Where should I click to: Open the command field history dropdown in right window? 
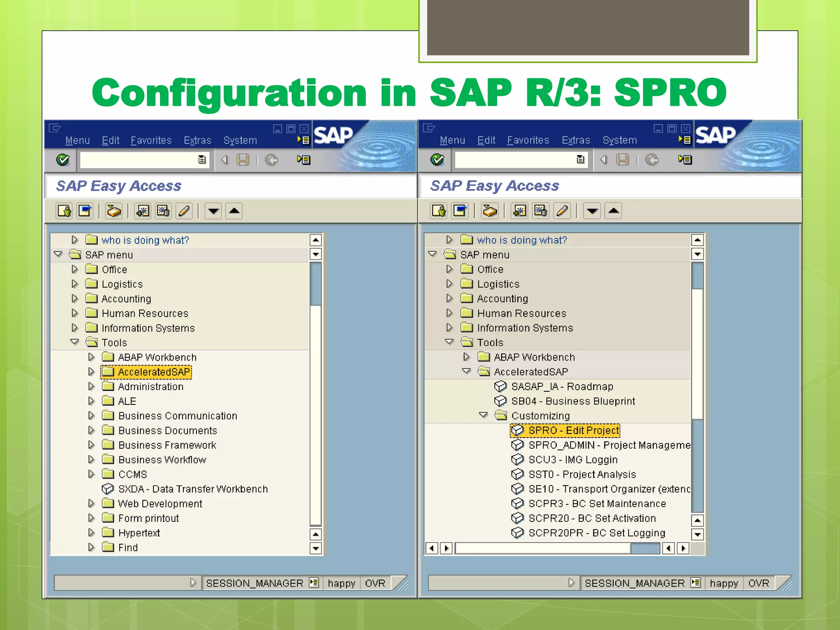(580, 160)
